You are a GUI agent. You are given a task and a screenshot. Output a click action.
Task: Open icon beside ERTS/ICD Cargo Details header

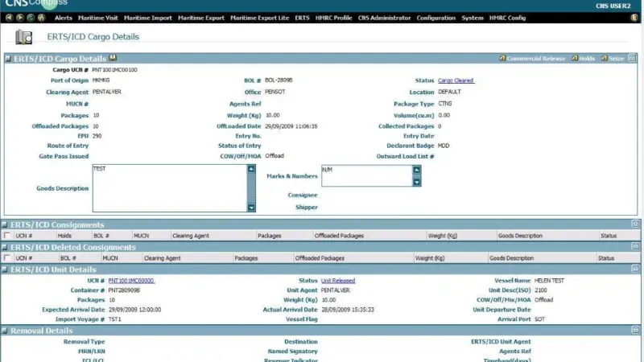[x=113, y=58]
